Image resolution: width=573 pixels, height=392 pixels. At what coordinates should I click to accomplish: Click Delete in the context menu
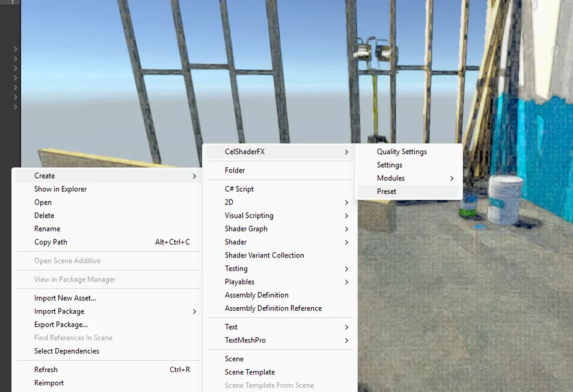(108, 216)
